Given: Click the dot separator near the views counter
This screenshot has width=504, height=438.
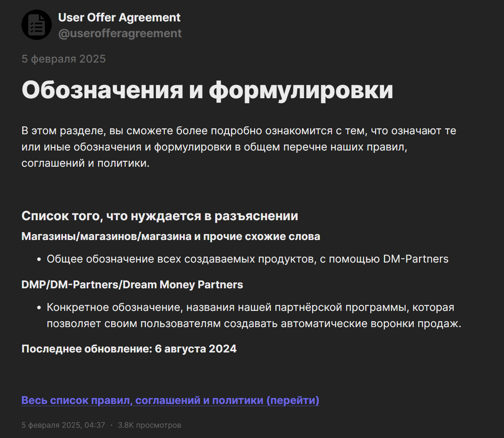Looking at the screenshot, I should pos(111,425).
